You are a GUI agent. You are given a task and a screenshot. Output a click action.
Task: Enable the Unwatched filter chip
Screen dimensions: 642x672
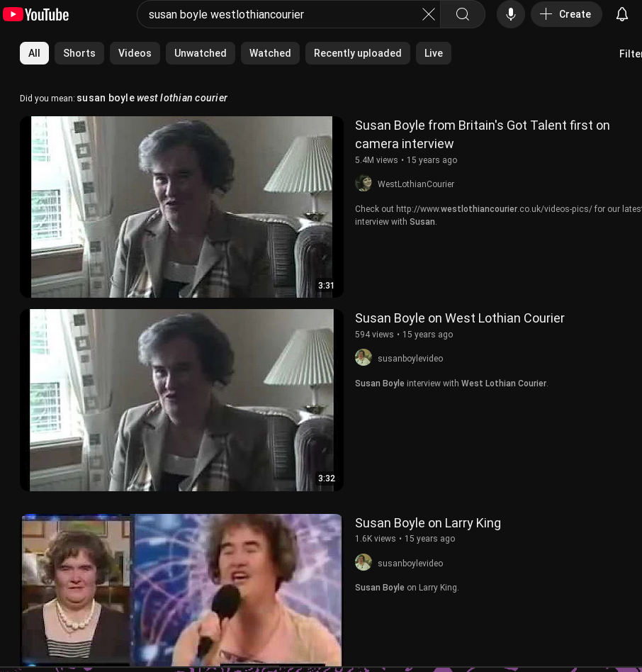pyautogui.click(x=200, y=53)
